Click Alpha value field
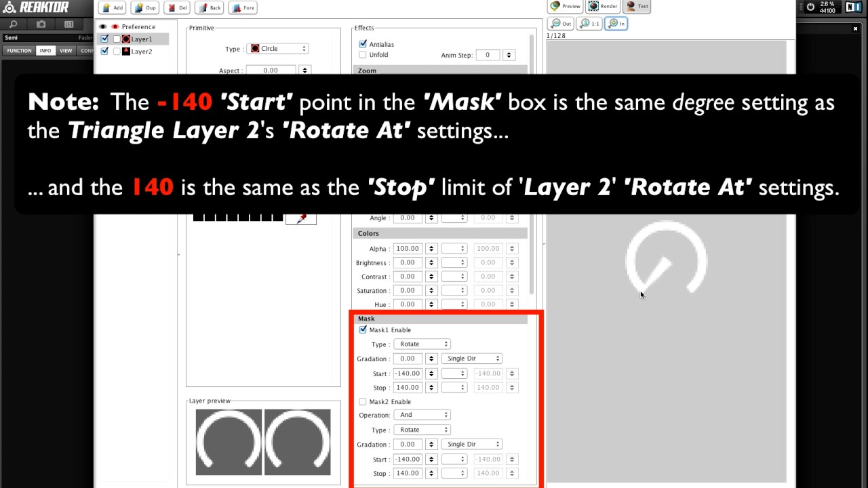868x488 pixels. (x=408, y=249)
